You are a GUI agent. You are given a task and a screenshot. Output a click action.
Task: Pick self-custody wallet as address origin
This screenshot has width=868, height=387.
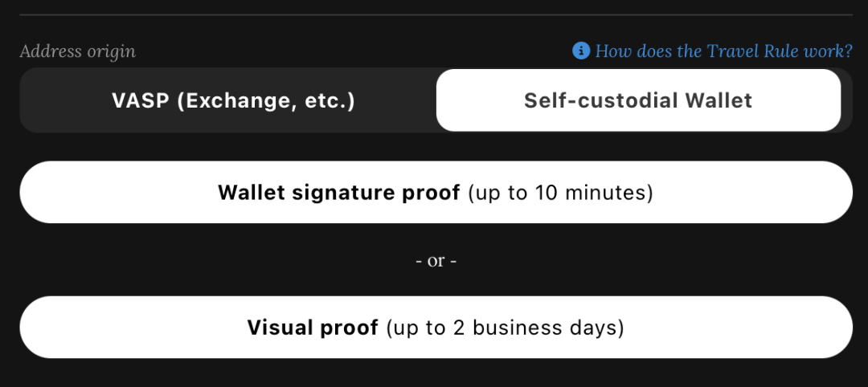click(x=638, y=100)
